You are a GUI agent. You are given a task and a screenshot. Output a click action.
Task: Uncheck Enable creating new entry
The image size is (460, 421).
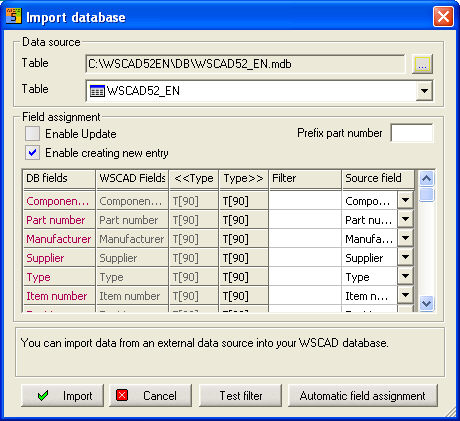pyautogui.click(x=32, y=153)
